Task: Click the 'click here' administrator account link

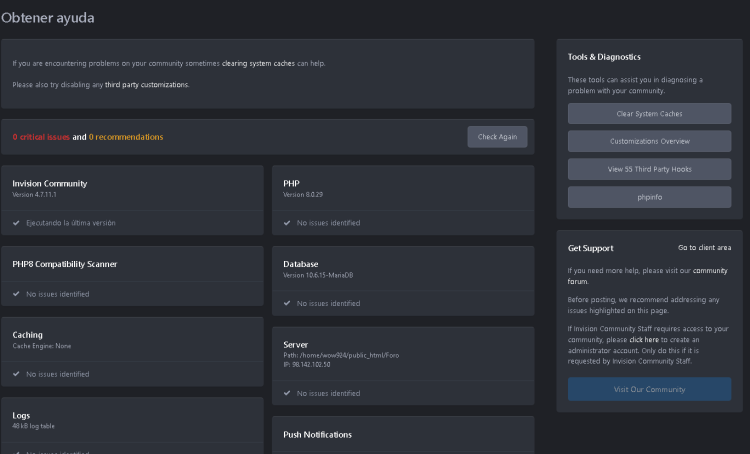Action: pos(644,339)
